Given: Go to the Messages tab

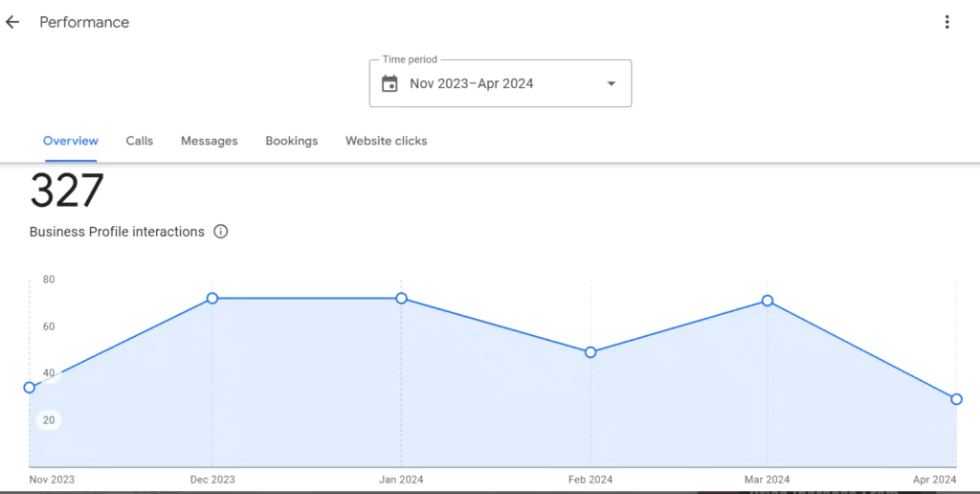Looking at the screenshot, I should click(209, 141).
